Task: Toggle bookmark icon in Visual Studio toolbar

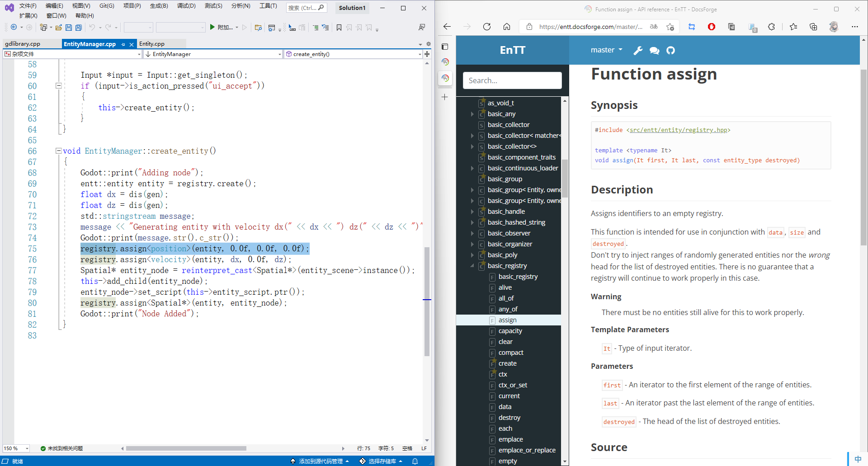Action: [339, 28]
